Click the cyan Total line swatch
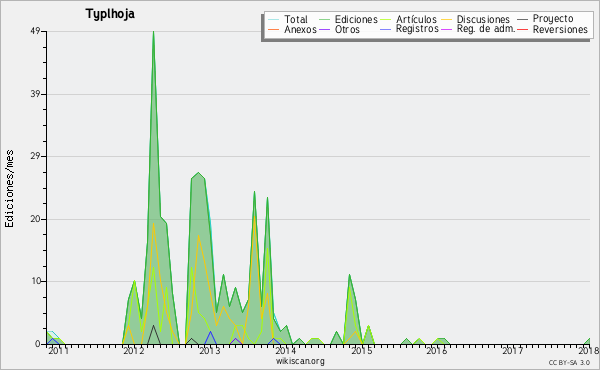Screen dimensions: 600x370 point(274,19)
